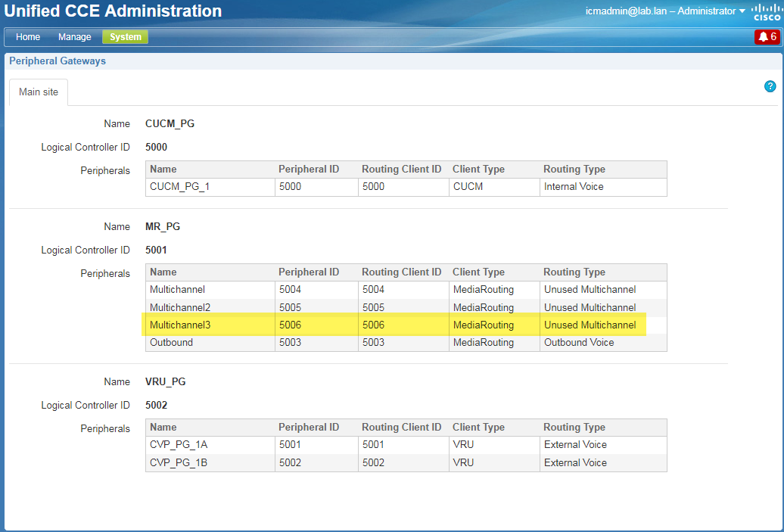Click the Unified CCE Administration title

point(113,11)
